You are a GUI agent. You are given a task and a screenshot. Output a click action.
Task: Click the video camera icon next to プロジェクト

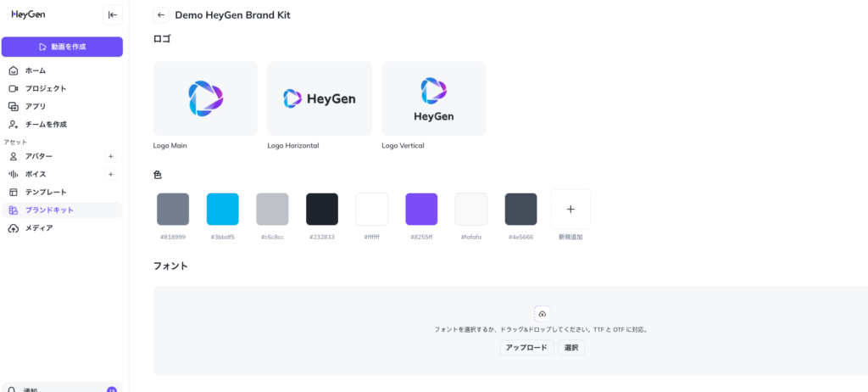[14, 88]
